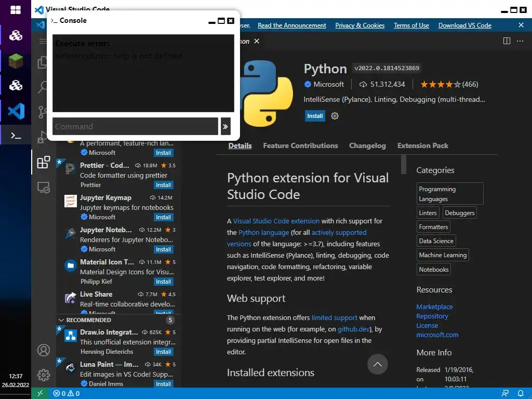Open the Extension Pack tab
The image size is (532, 399).
(423, 145)
